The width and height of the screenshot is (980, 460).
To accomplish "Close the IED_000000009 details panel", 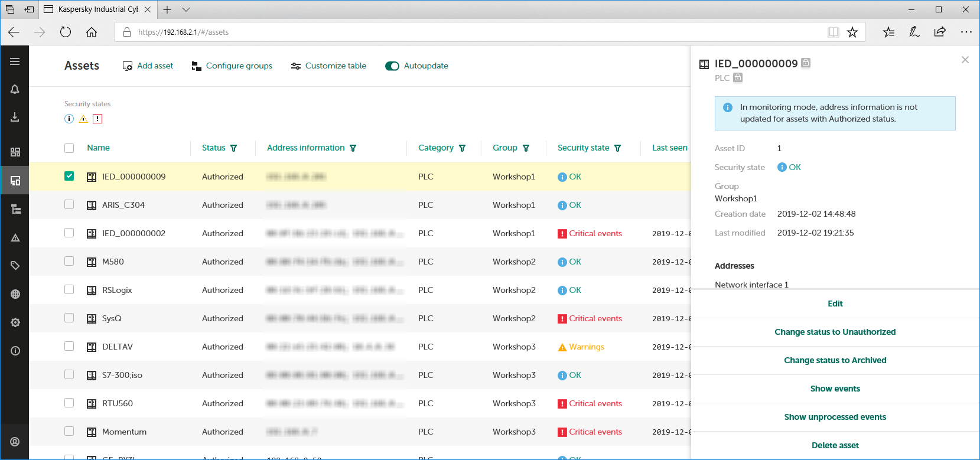I will 965,60.
